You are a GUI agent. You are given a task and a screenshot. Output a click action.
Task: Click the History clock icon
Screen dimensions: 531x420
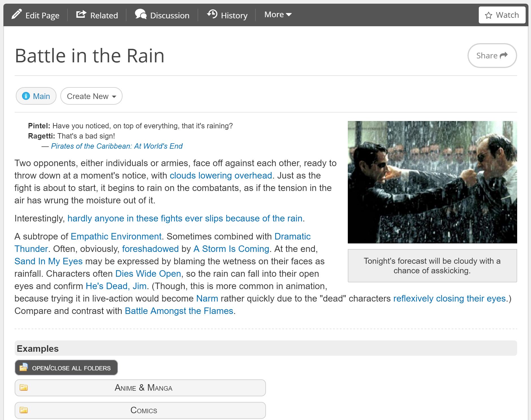(212, 14)
